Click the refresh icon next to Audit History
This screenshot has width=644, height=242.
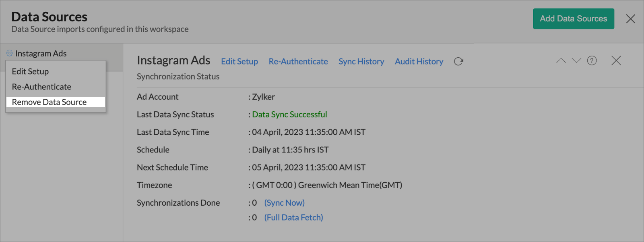[458, 61]
